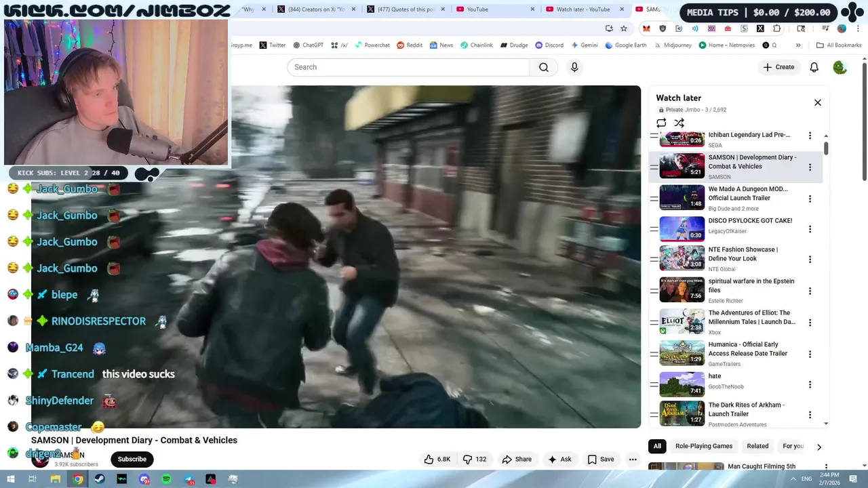Close the Watch later playlist panel
Screen dimensions: 868x488
[x=818, y=102]
